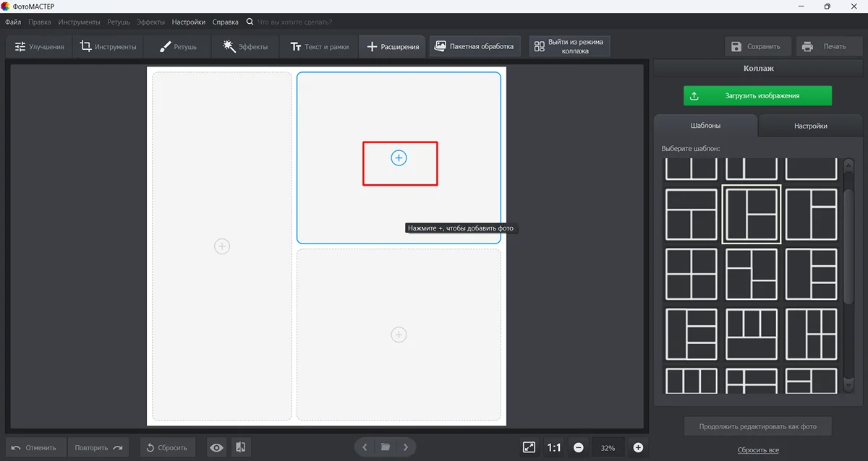The height and width of the screenshot is (461, 868).
Task: Click the Сбросить все link
Action: tap(758, 450)
